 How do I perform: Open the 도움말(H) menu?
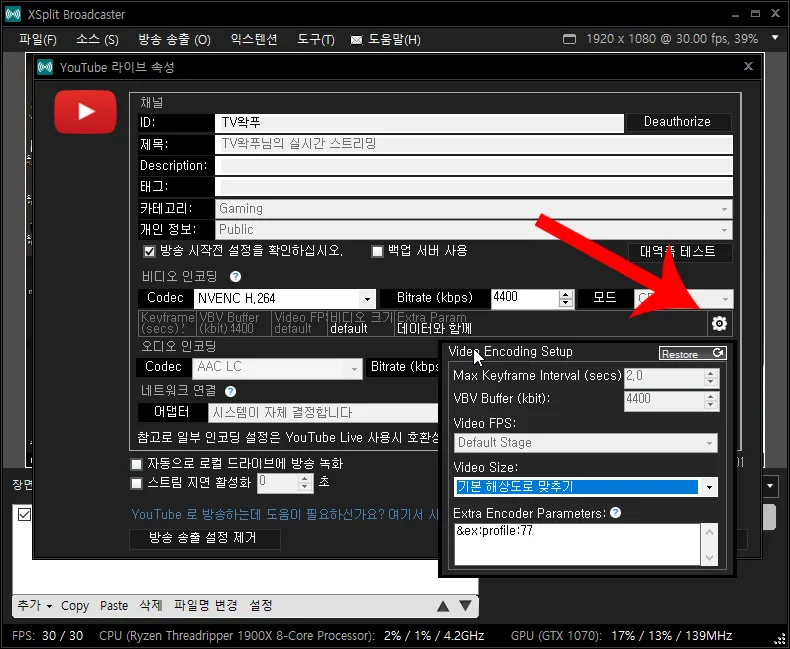394,39
